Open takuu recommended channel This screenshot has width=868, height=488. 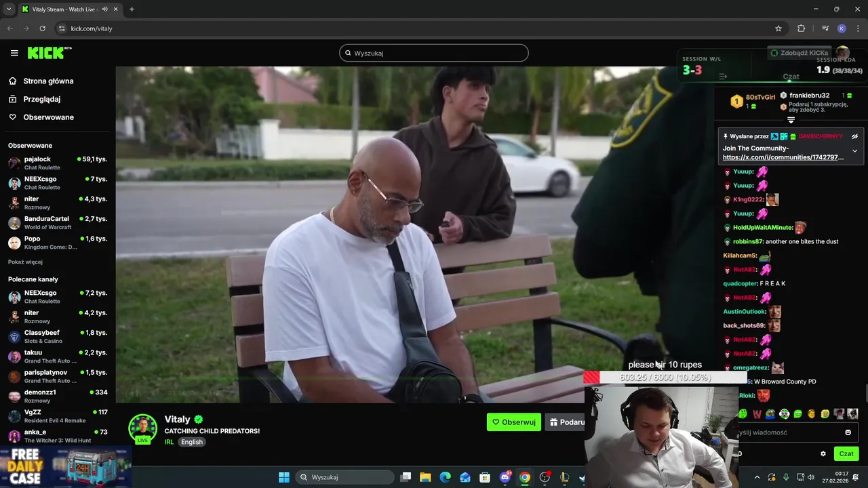click(x=58, y=357)
